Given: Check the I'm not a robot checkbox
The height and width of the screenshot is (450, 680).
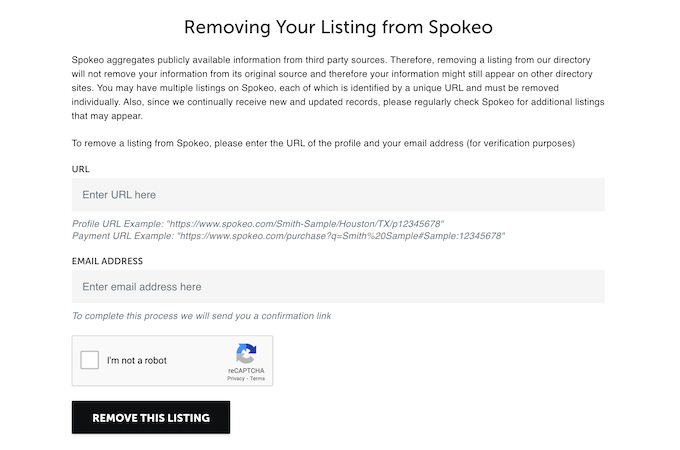Looking at the screenshot, I should (90, 360).
